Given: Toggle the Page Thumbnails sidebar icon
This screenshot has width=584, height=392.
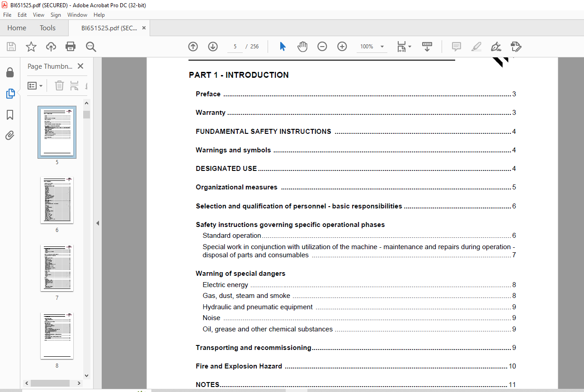Looking at the screenshot, I should click(10, 94).
